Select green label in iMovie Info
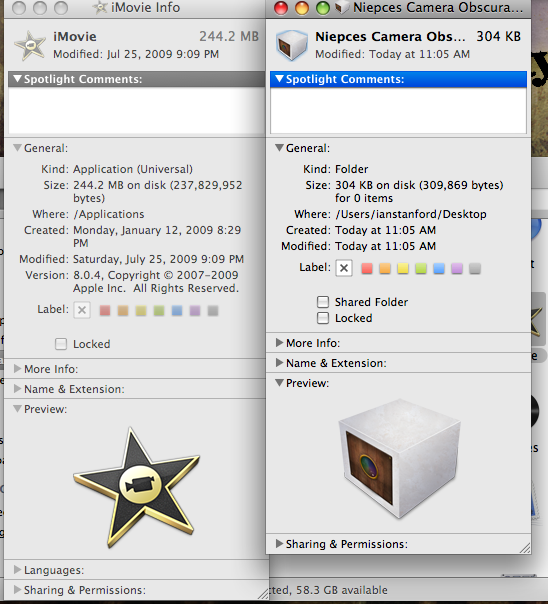This screenshot has height=604, width=548. [159, 310]
